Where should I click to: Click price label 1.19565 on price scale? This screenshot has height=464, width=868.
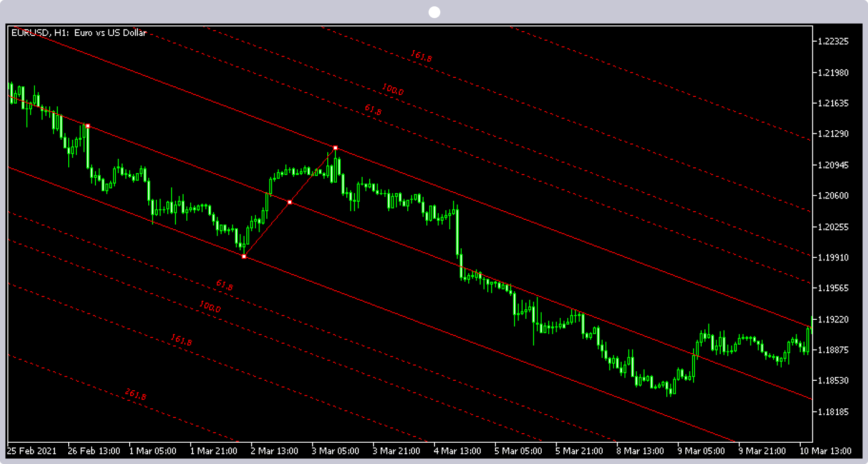pyautogui.click(x=833, y=288)
